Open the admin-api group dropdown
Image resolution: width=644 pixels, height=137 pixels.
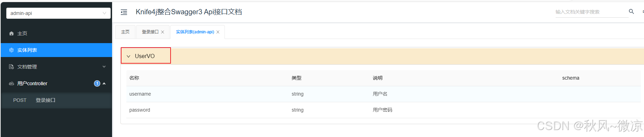click(58, 13)
